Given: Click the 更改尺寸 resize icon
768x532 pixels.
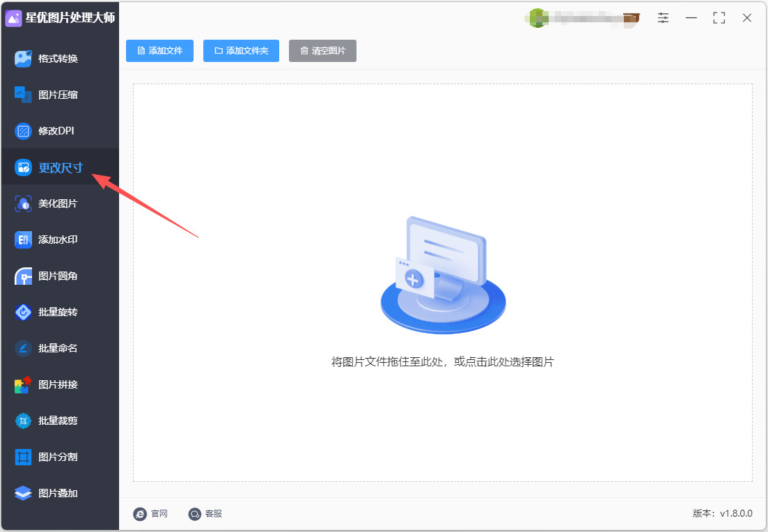Looking at the screenshot, I should [23, 168].
